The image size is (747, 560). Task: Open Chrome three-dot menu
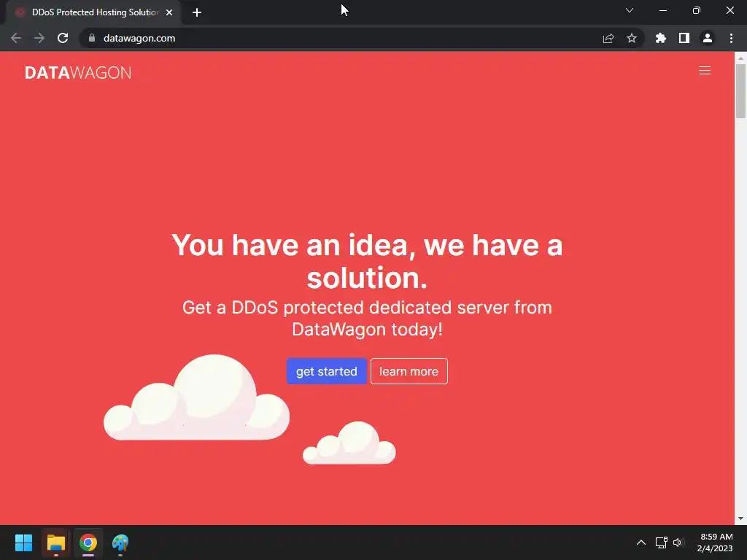pyautogui.click(x=731, y=38)
